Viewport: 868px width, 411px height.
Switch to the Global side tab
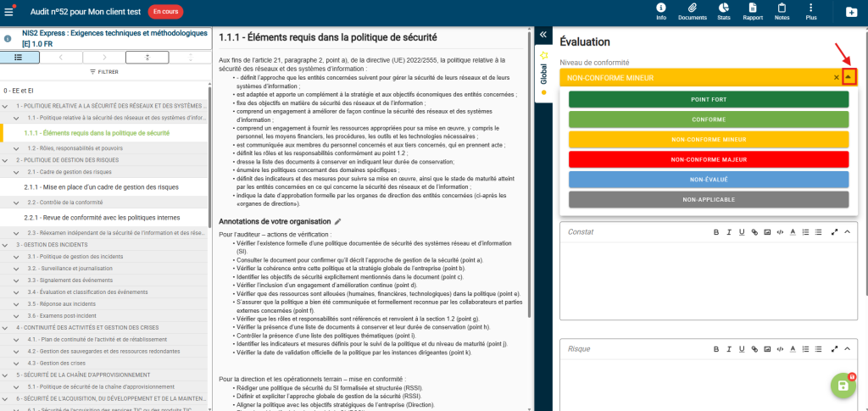pyautogui.click(x=543, y=76)
